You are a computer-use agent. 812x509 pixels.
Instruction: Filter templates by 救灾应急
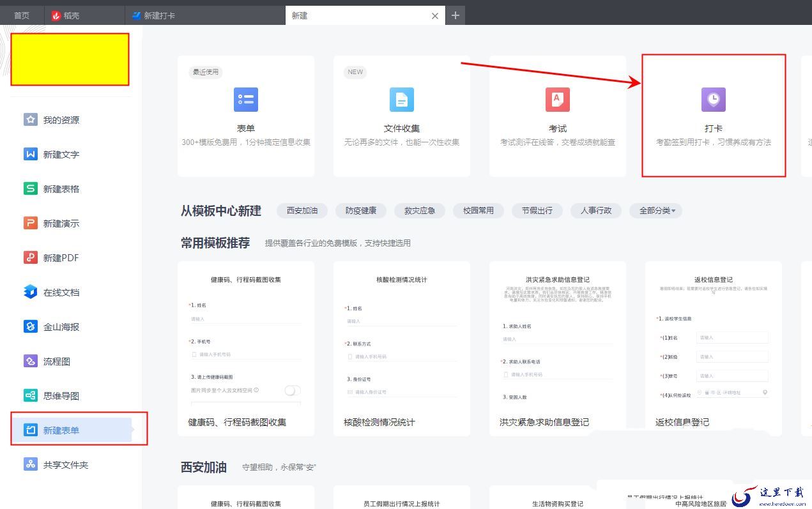click(420, 210)
